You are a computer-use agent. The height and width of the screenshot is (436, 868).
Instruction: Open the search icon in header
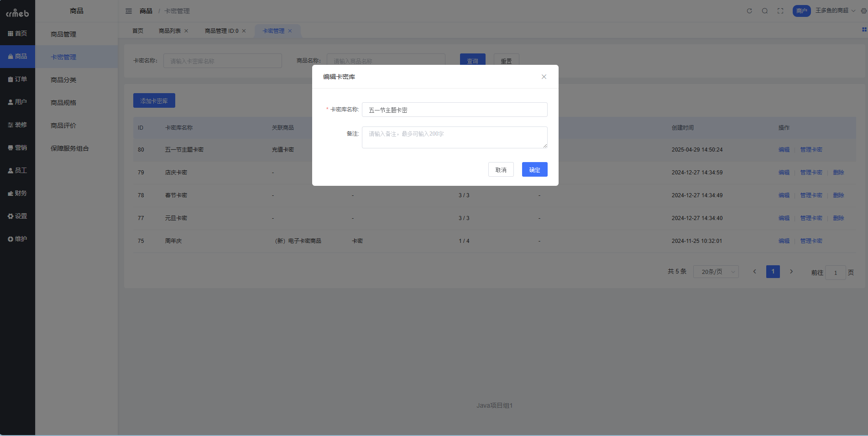click(764, 11)
